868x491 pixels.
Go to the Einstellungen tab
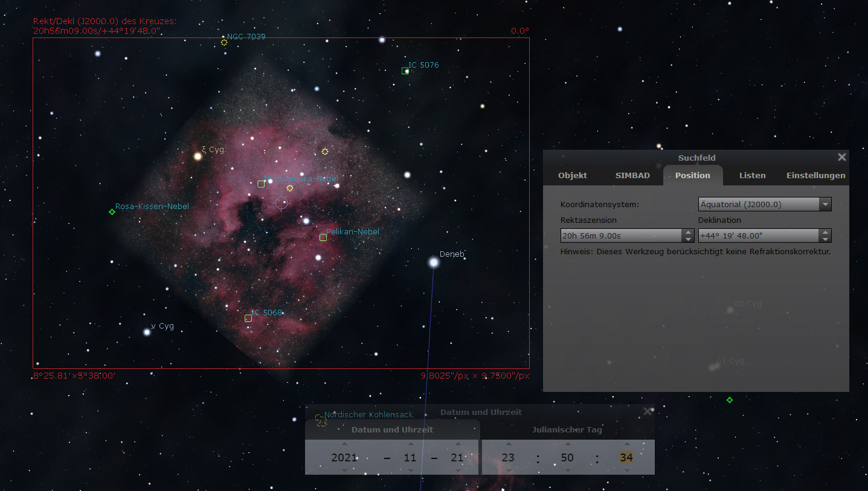(815, 175)
